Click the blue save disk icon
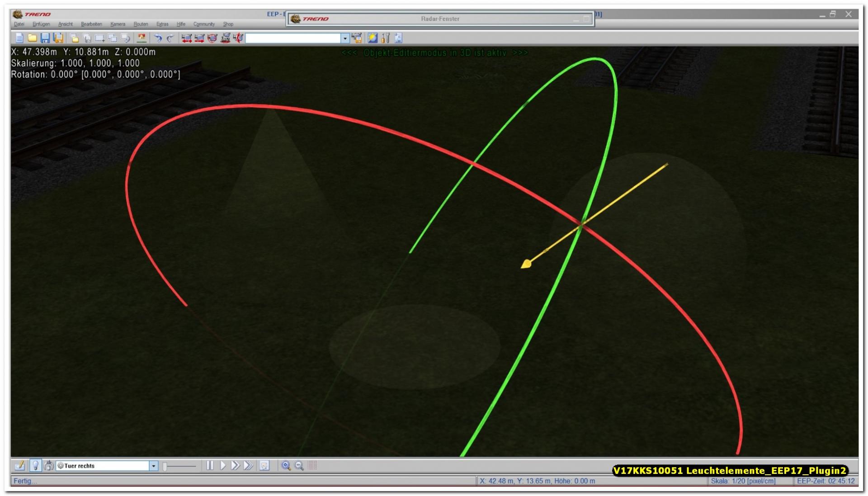The height and width of the screenshot is (496, 868). (x=45, y=38)
